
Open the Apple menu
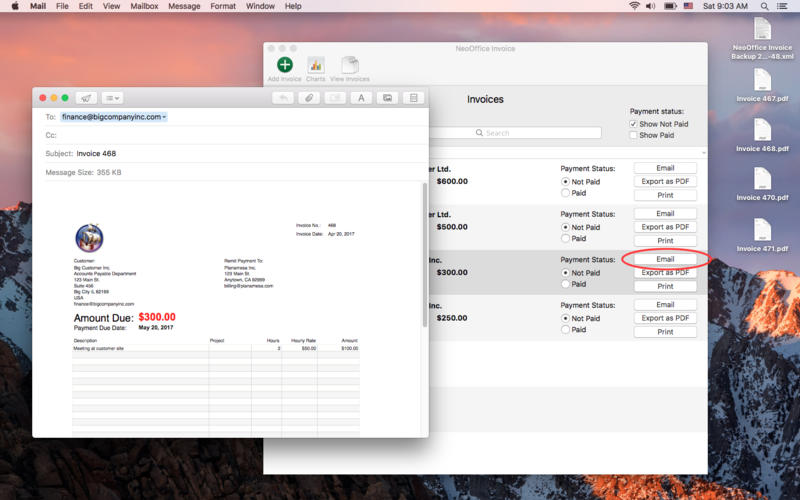coord(15,6)
